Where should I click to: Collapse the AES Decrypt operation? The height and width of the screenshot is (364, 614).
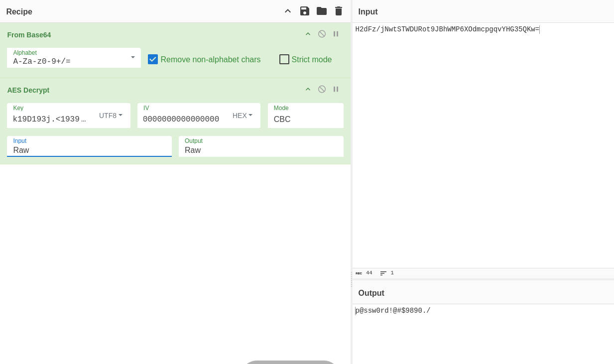coord(308,89)
